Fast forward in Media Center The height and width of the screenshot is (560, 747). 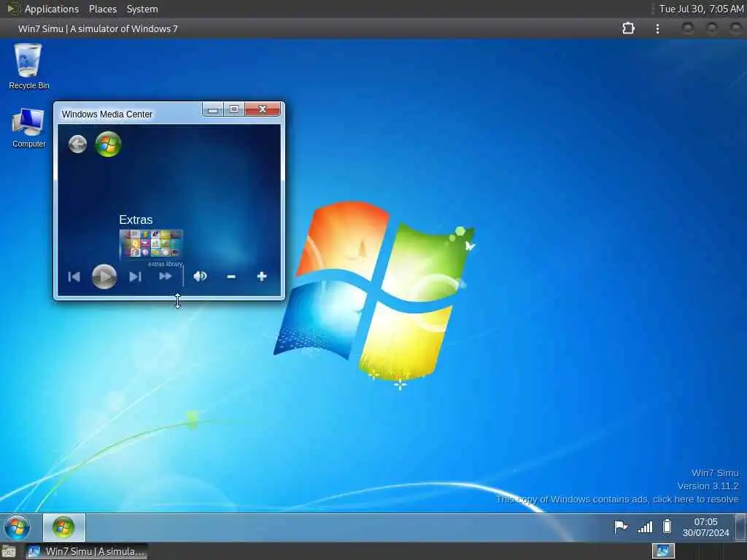coord(166,276)
